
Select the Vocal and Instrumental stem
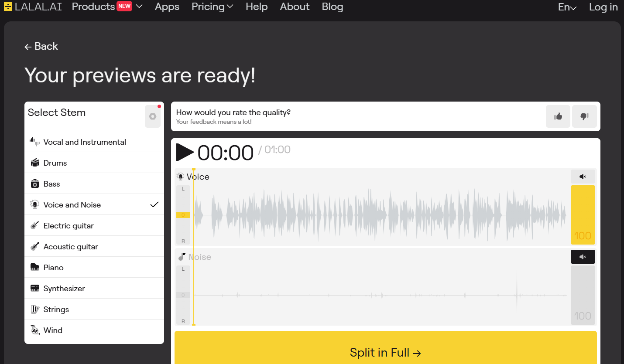94,142
